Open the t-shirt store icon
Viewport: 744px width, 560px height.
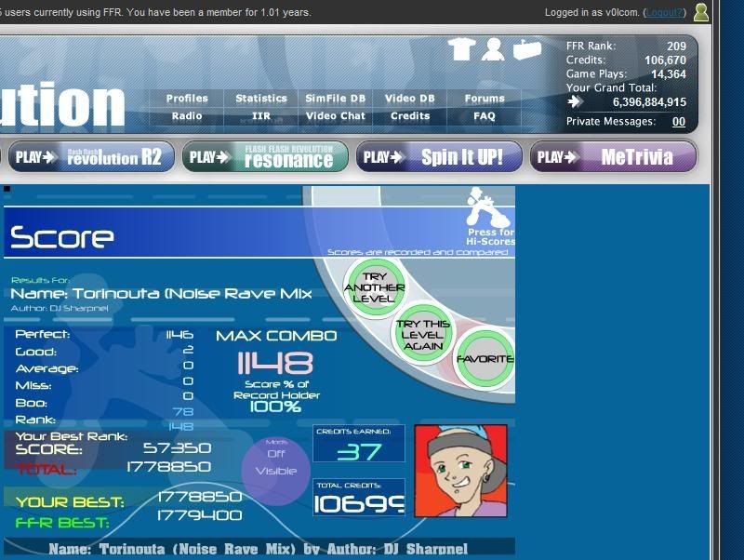pos(460,49)
